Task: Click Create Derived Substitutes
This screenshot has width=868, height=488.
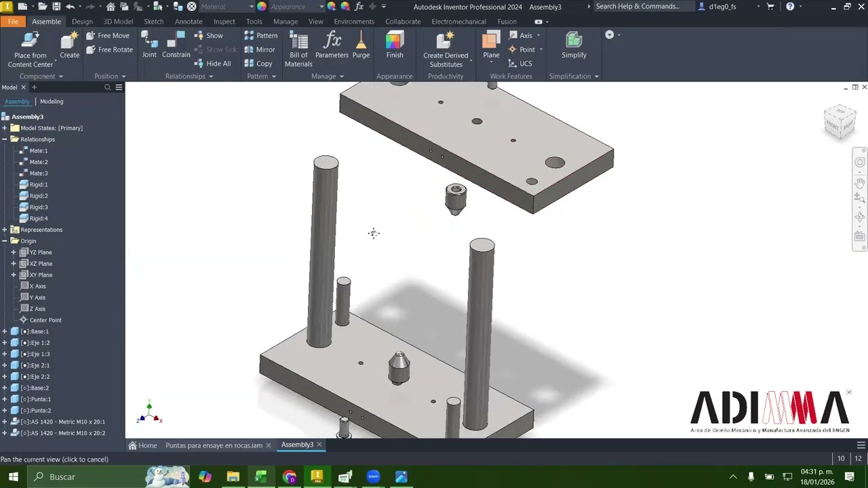Action: [x=446, y=49]
